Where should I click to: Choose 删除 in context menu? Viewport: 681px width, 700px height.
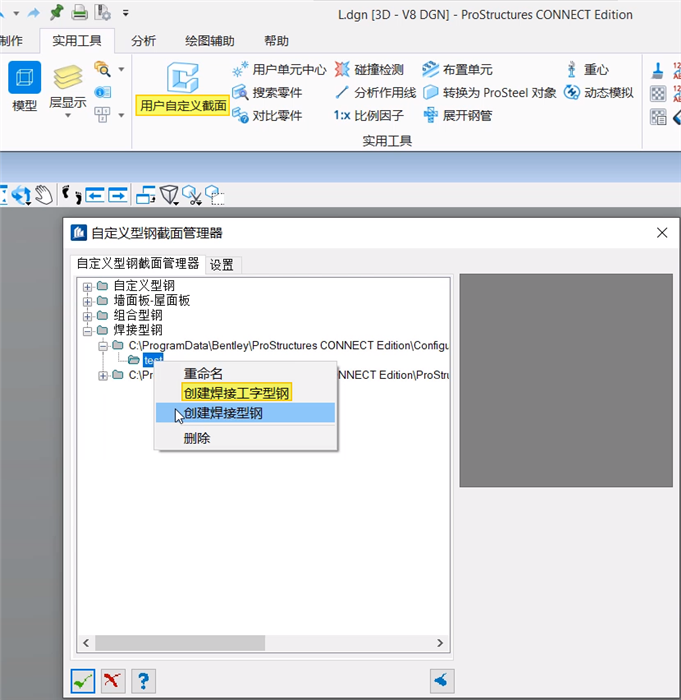(196, 438)
